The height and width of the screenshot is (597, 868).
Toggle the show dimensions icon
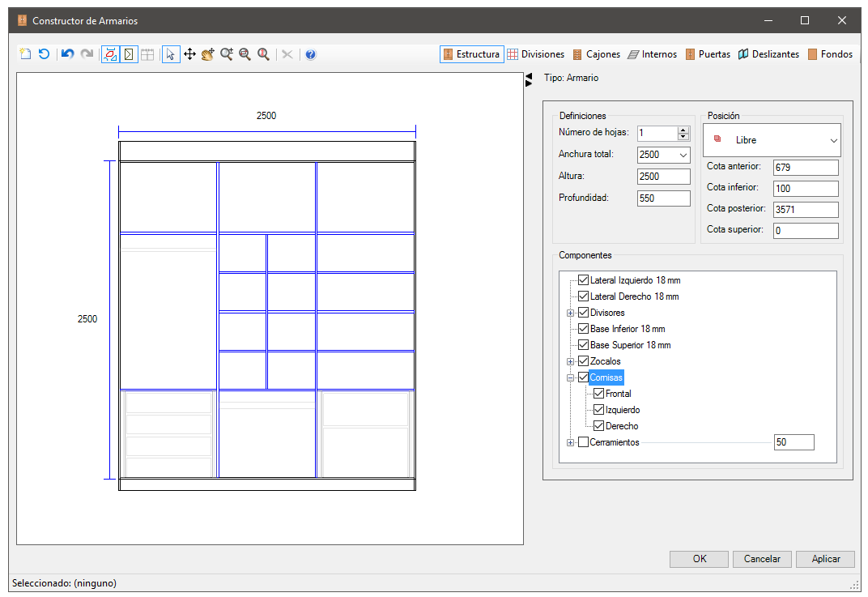coord(110,53)
